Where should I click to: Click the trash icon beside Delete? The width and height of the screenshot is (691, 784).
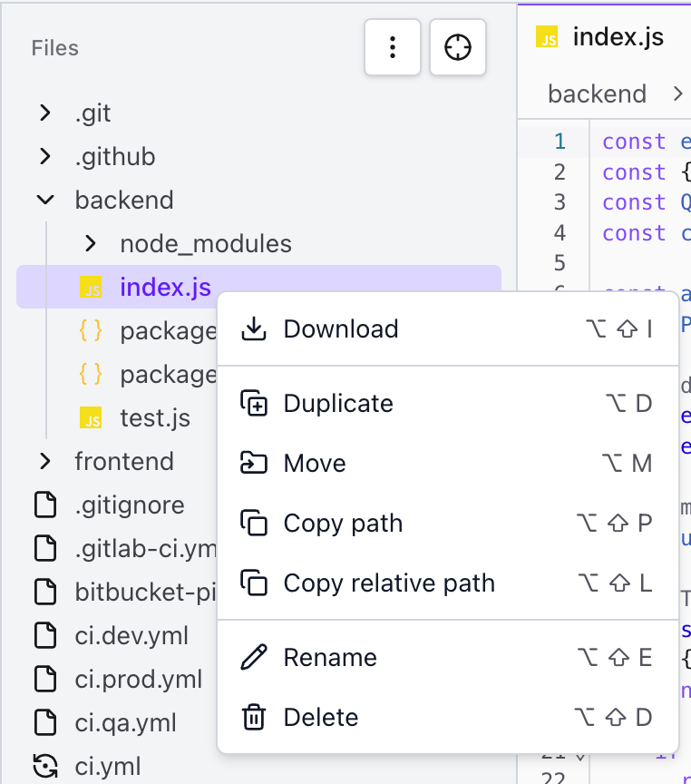click(255, 717)
